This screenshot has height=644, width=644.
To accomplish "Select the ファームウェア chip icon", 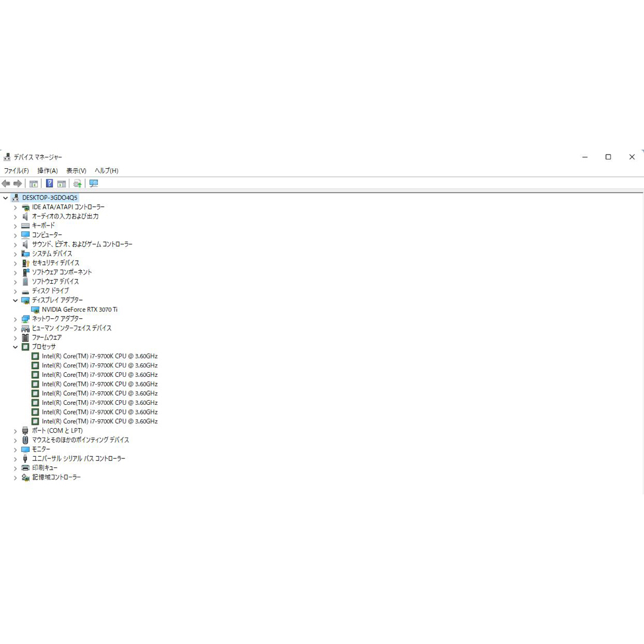I will 26,338.
